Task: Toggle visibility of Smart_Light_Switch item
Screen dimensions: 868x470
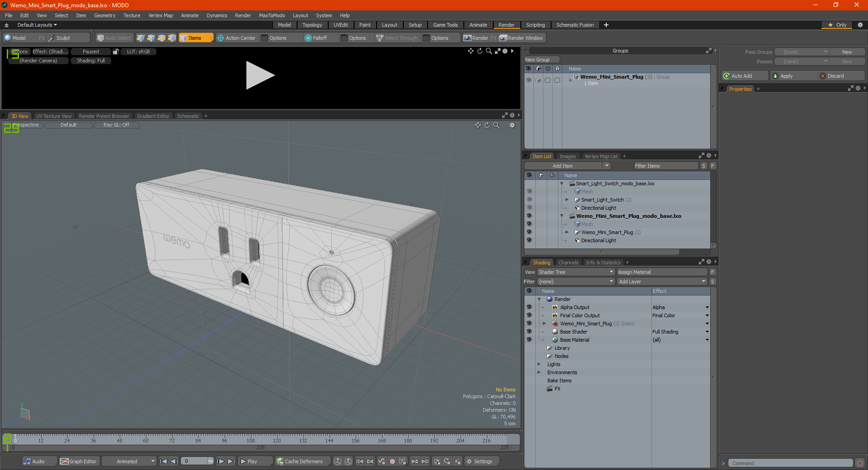Action: pyautogui.click(x=529, y=200)
